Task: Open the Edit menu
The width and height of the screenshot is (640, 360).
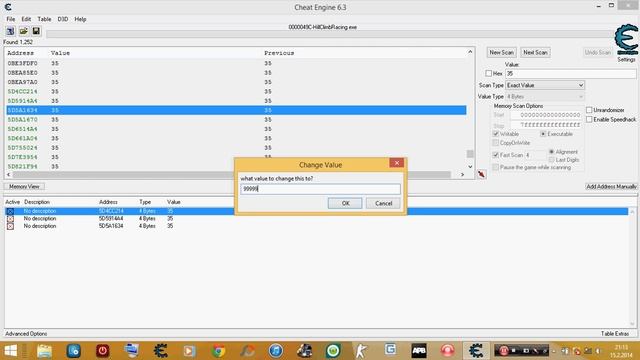Action: click(26, 19)
